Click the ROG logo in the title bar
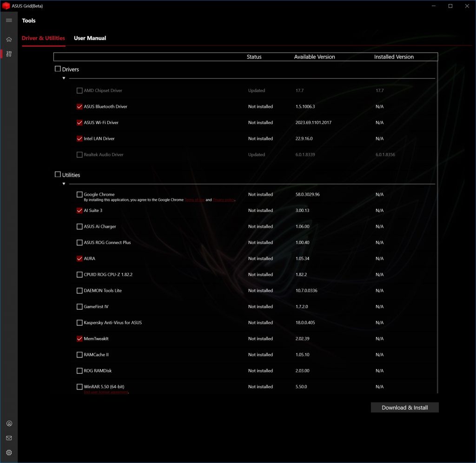 tap(7, 6)
